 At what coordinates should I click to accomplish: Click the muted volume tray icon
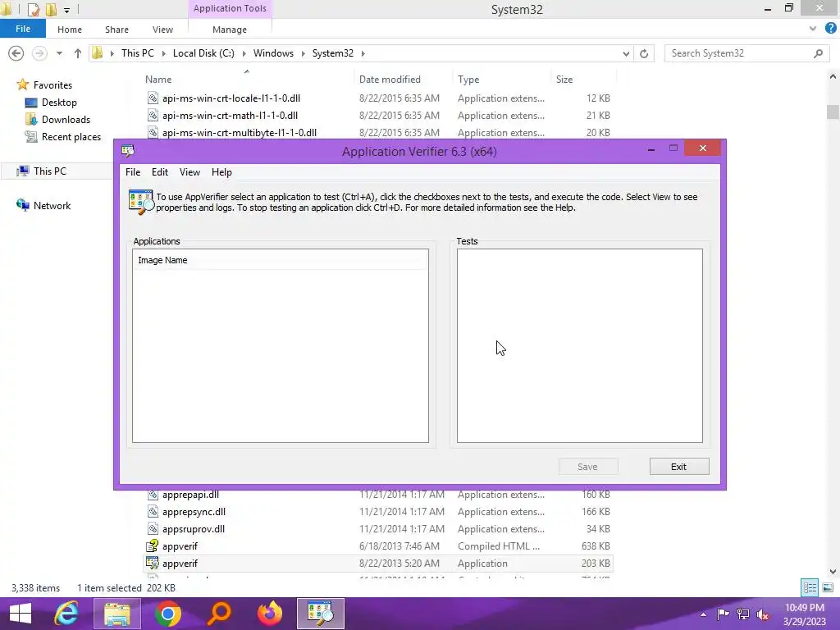point(763,614)
